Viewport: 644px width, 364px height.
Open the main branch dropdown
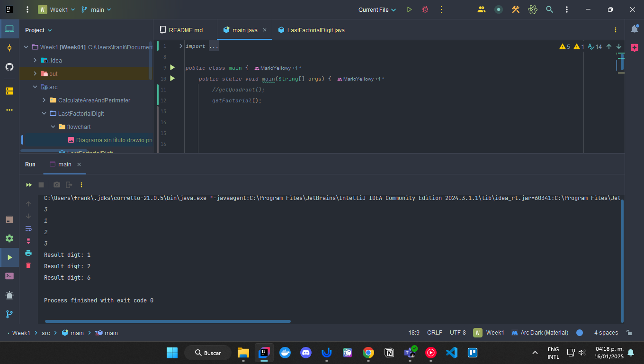(x=96, y=9)
